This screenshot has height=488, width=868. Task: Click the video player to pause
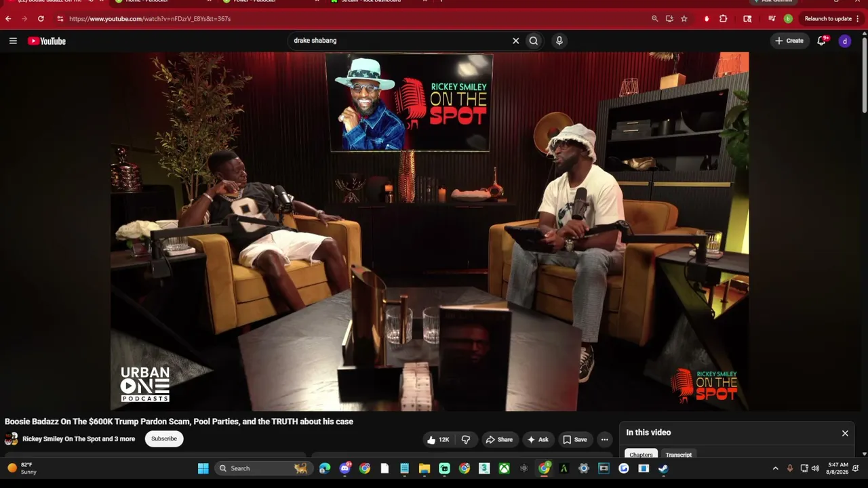(430, 231)
